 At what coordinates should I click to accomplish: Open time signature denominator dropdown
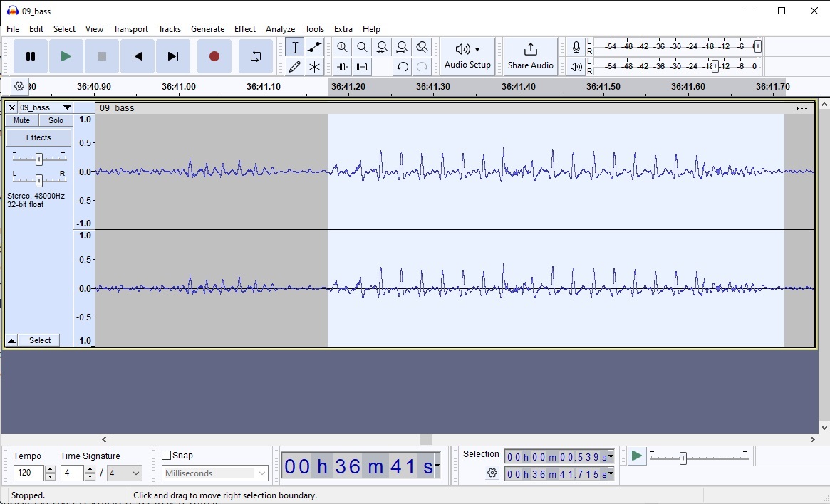pos(125,473)
